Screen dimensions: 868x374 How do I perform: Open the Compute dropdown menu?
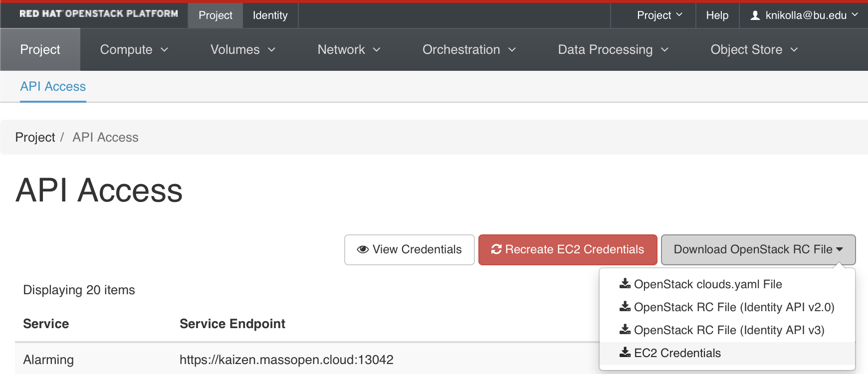(134, 49)
